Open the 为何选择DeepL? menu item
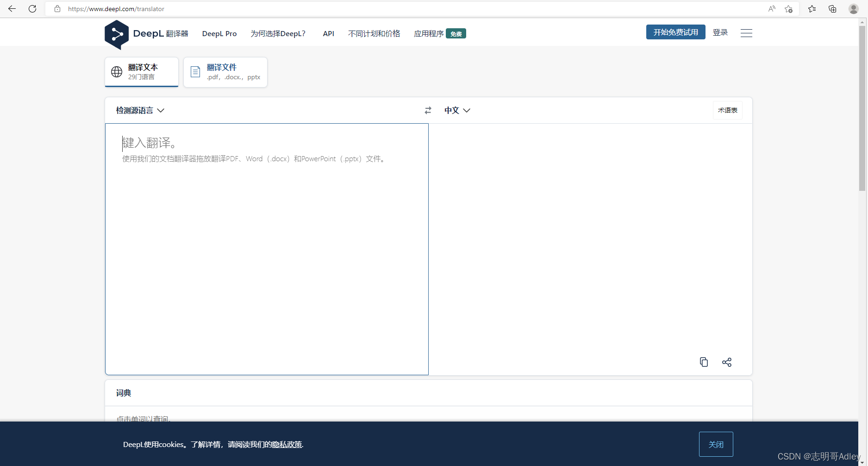This screenshot has height=466, width=868. [278, 34]
